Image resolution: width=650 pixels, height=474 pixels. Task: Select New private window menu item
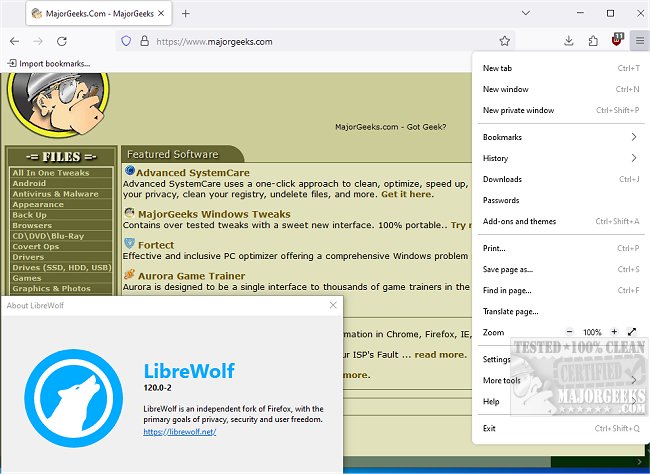(518, 110)
